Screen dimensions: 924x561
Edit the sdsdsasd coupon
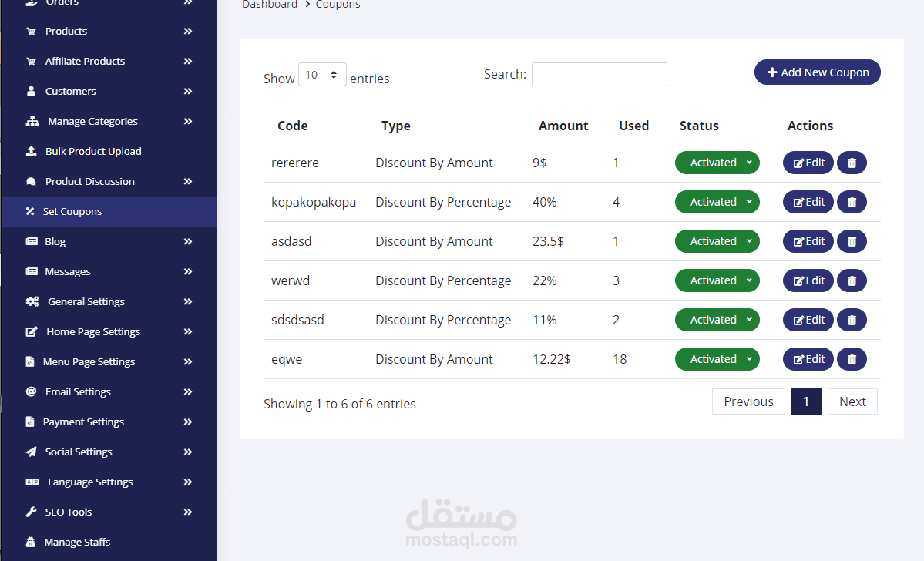(x=808, y=320)
